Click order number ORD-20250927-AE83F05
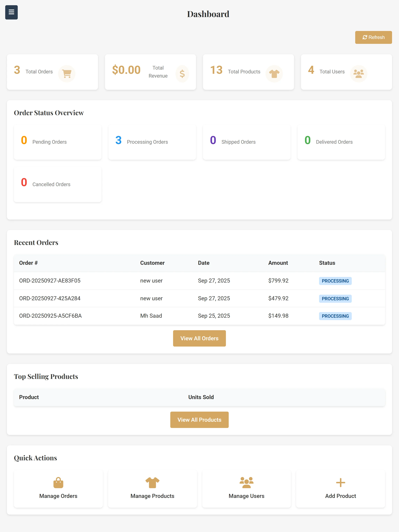The image size is (399, 532). 50,281
